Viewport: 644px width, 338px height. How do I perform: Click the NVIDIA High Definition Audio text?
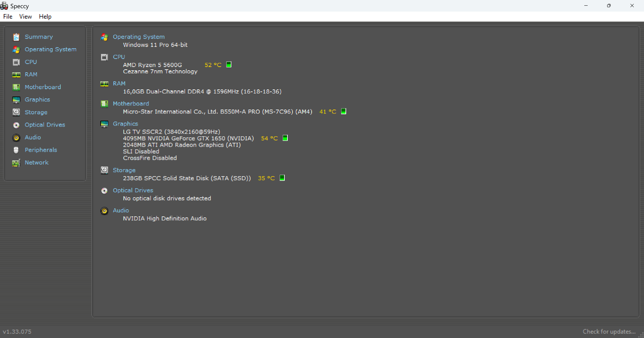pos(165,218)
